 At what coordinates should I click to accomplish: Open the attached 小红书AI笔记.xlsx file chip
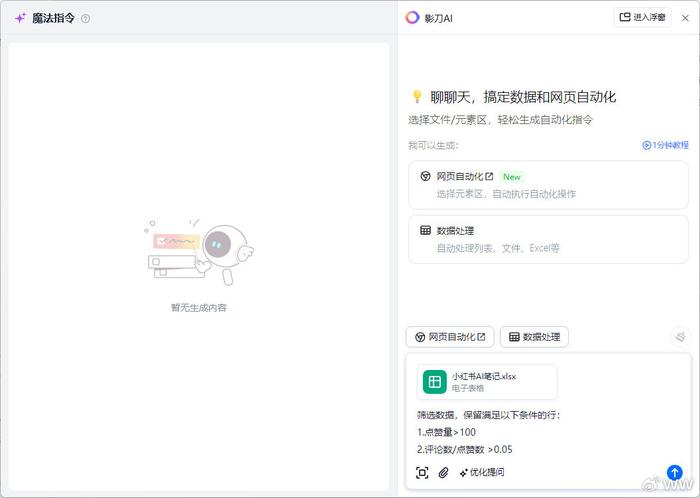(487, 382)
